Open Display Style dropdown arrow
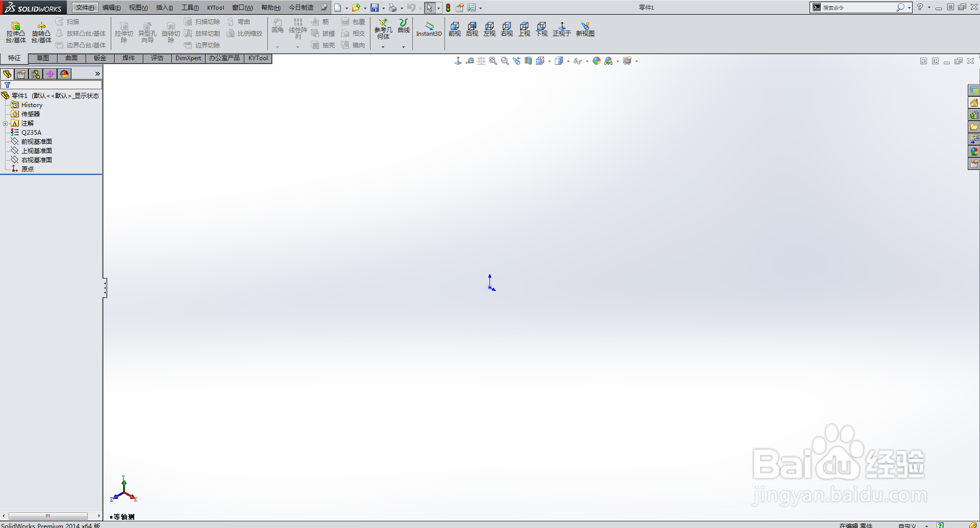 pos(568,62)
